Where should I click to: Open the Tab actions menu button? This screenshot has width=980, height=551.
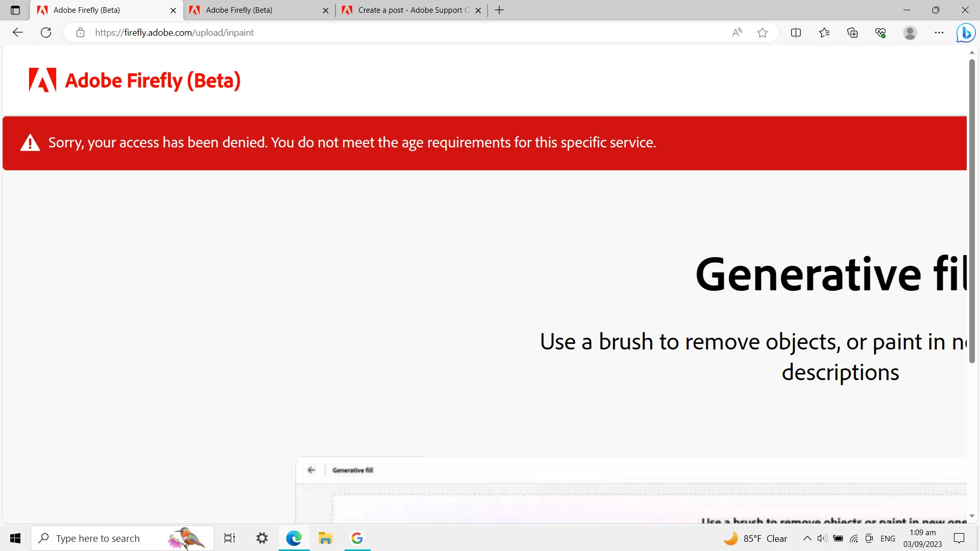point(15,10)
